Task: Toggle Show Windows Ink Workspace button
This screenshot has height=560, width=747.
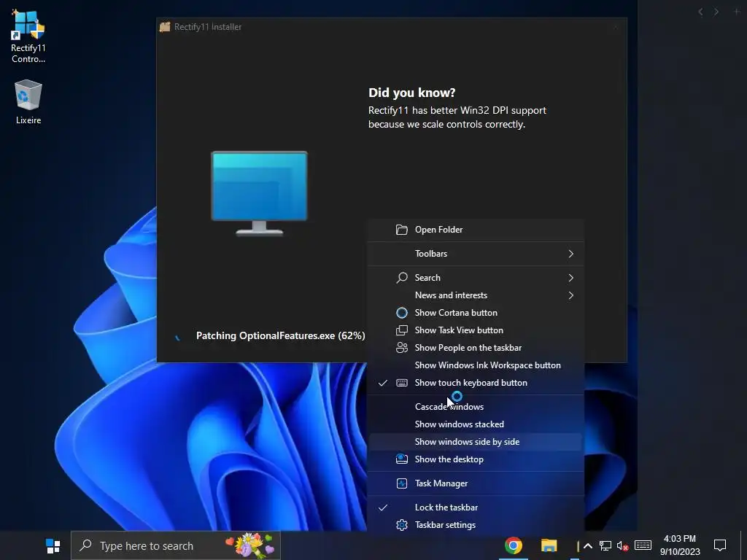Action: (x=476, y=365)
